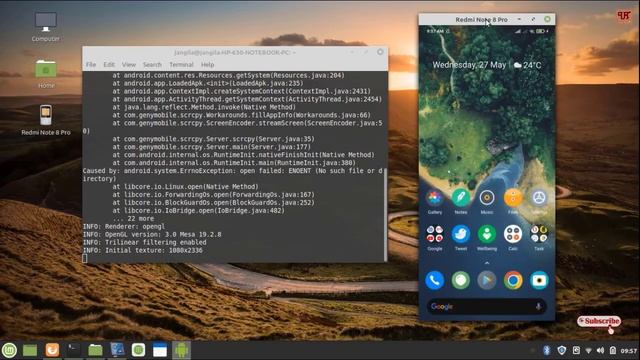Click "INFO: OpenGL version: 3.0 Mesa 19.2.8"
The height and width of the screenshot is (360, 640).
point(152,234)
